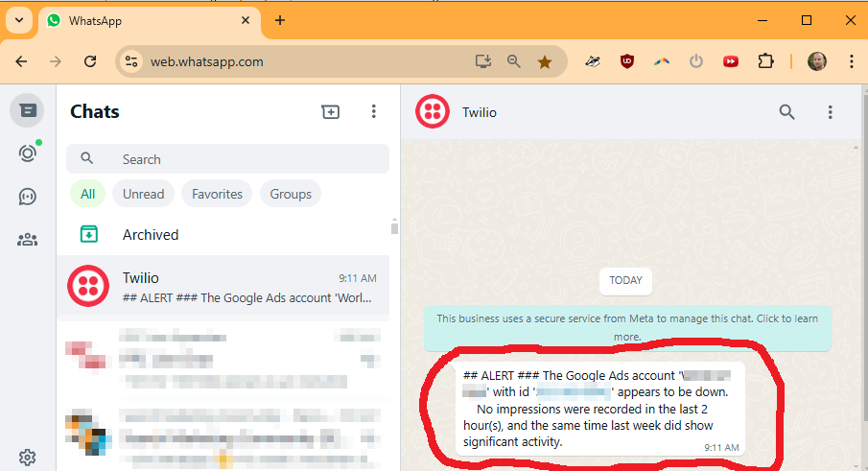
Task: Open the Chrome profile avatar
Action: point(817,61)
